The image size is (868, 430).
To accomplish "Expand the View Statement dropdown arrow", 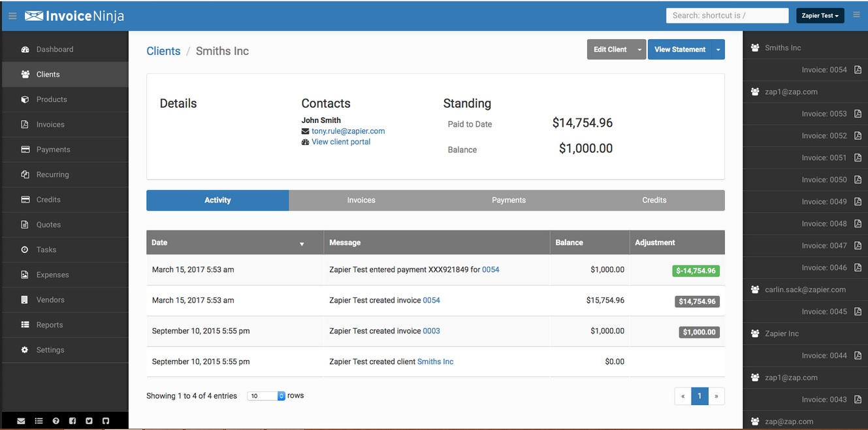I will [718, 50].
